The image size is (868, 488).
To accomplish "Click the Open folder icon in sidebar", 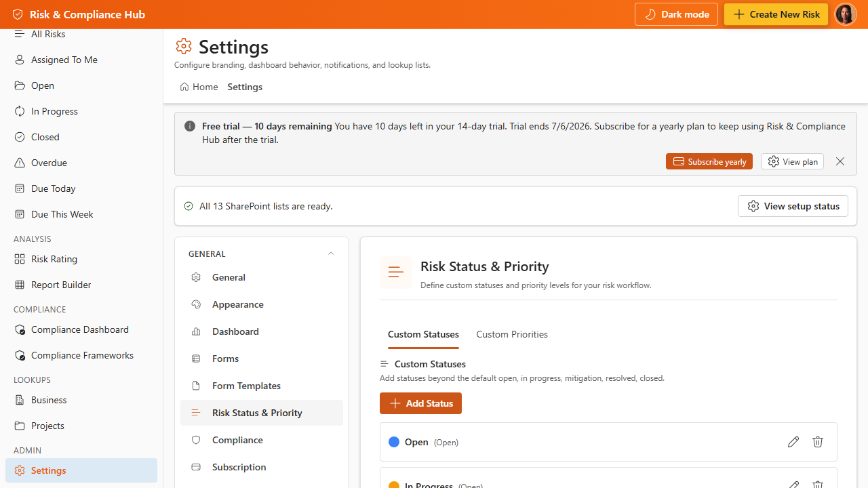I will [x=20, y=85].
